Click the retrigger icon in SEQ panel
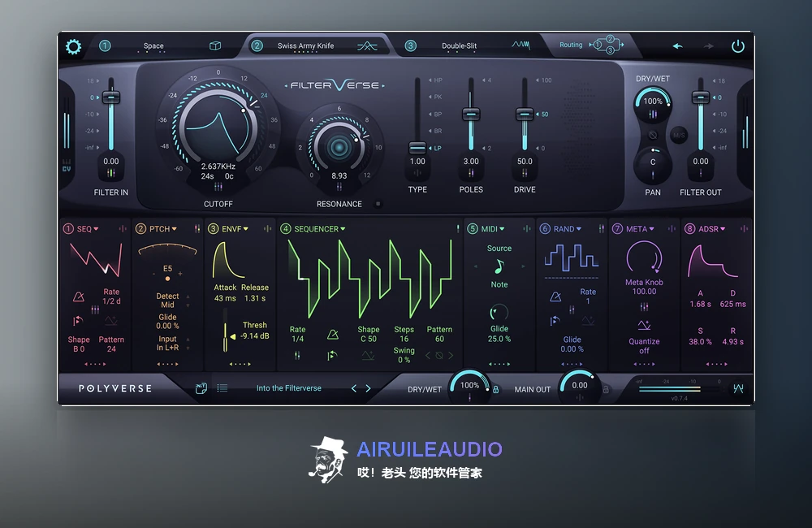Screen dimensions: 812x528 click(x=78, y=321)
